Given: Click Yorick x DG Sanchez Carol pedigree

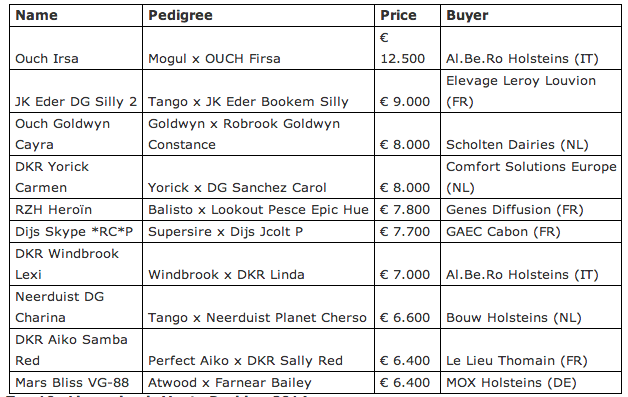Looking at the screenshot, I should tap(258, 177).
